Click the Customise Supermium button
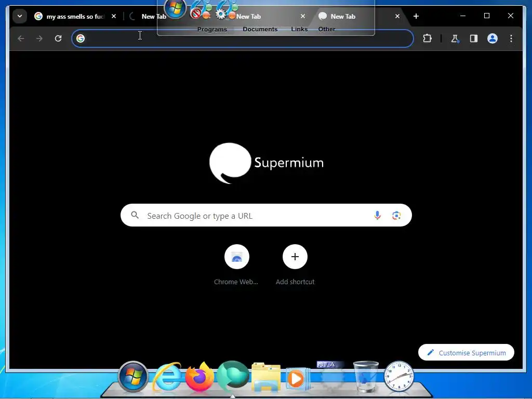 tap(466, 353)
